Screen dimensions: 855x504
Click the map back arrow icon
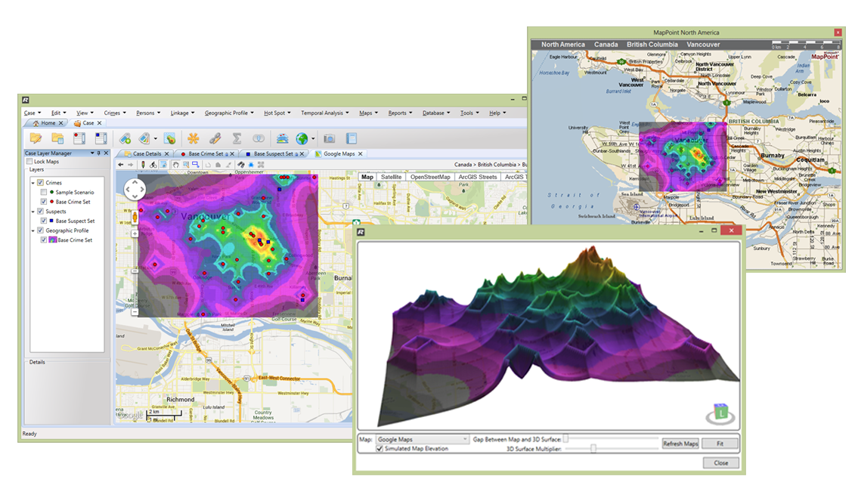pyautogui.click(x=119, y=164)
